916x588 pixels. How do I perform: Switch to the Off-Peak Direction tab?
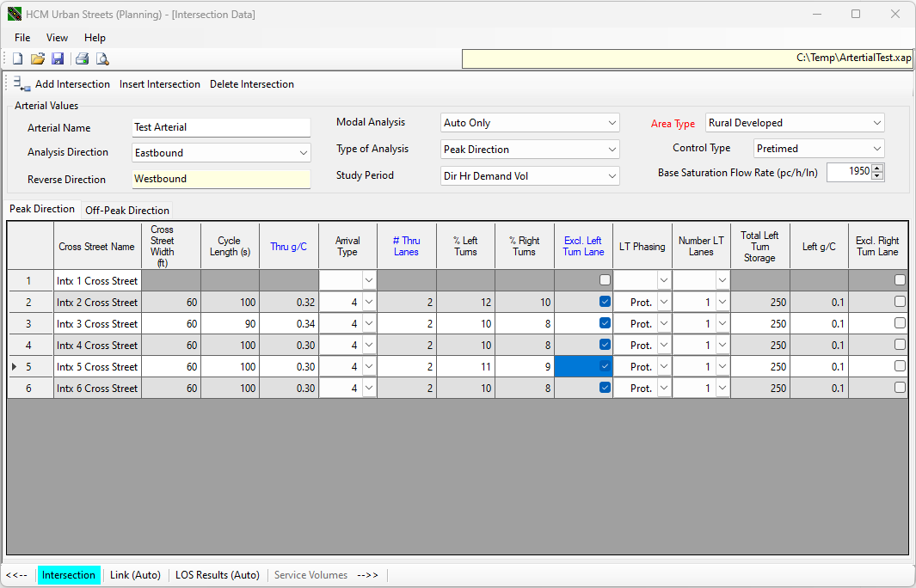click(x=126, y=210)
